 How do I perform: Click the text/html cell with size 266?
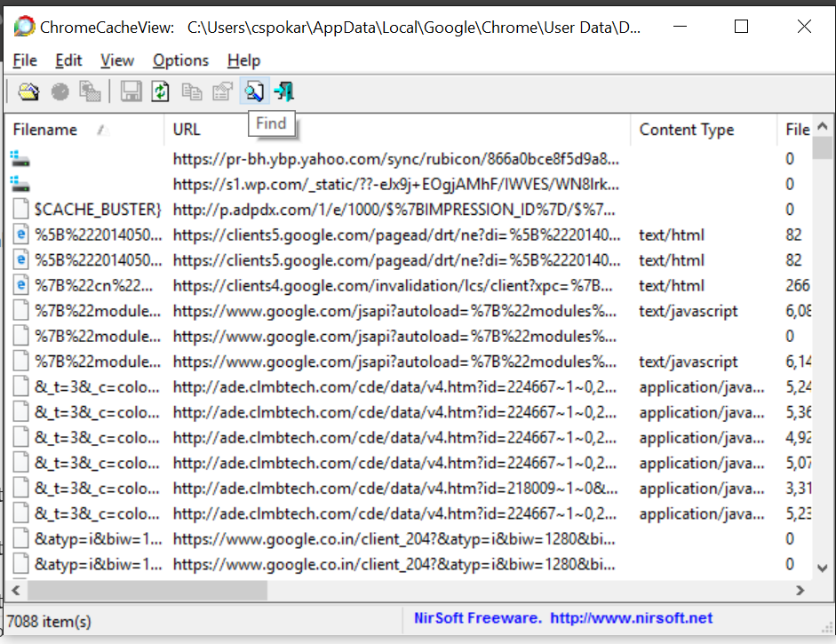point(672,286)
